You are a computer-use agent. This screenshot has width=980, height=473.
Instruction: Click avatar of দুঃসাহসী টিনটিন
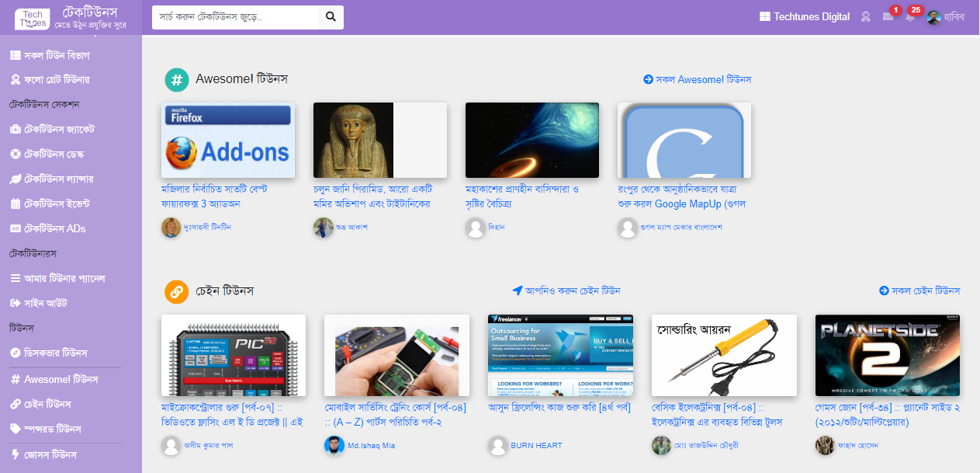pyautogui.click(x=171, y=228)
